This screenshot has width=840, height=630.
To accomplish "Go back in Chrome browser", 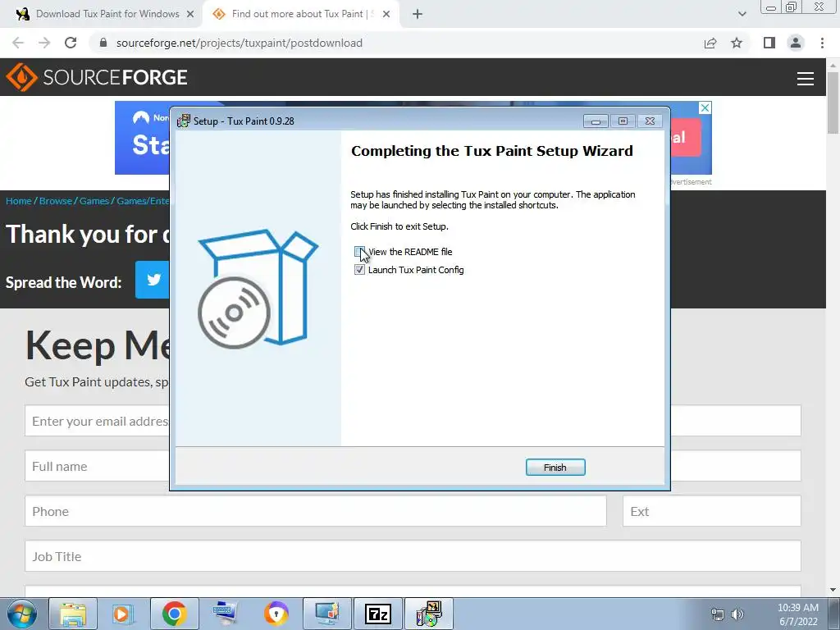I will tap(18, 43).
